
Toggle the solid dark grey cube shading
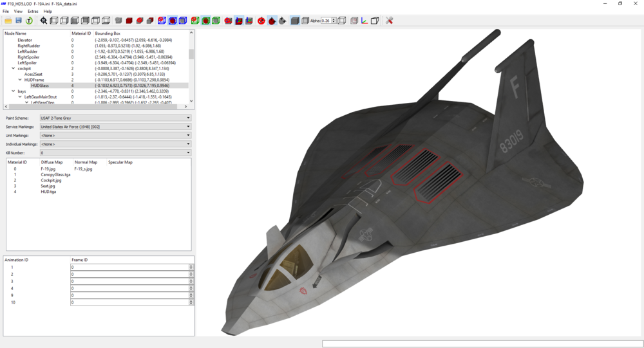point(295,21)
